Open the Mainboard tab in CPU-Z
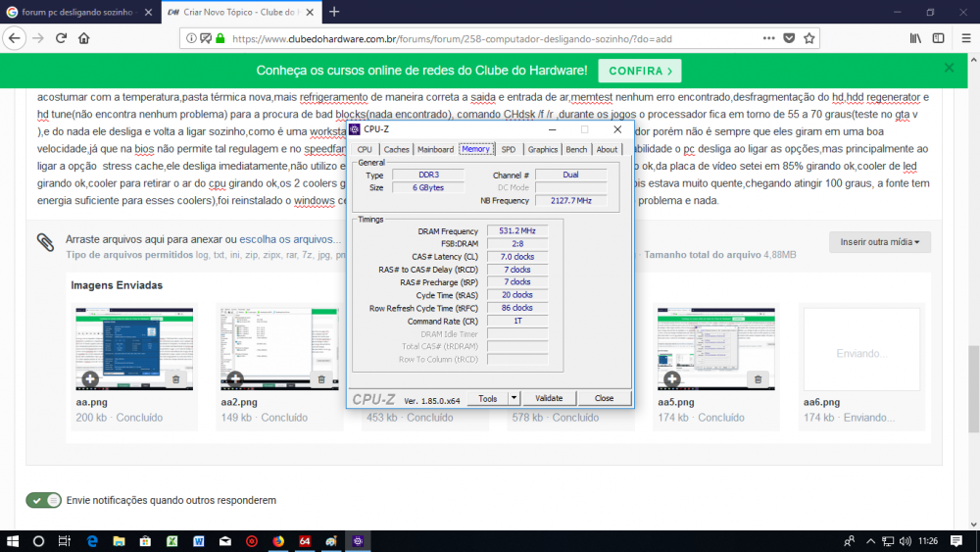The image size is (980, 552). click(x=435, y=150)
